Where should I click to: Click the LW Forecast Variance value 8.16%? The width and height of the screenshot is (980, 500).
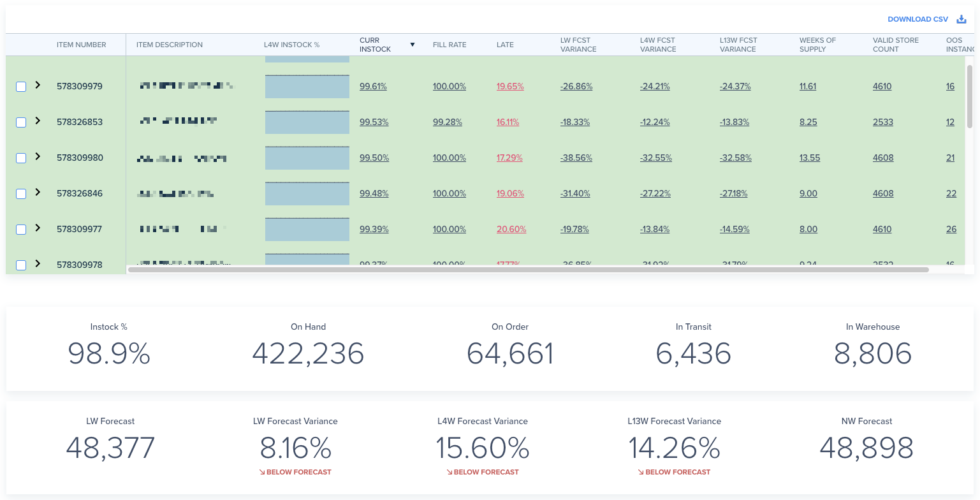pyautogui.click(x=295, y=448)
